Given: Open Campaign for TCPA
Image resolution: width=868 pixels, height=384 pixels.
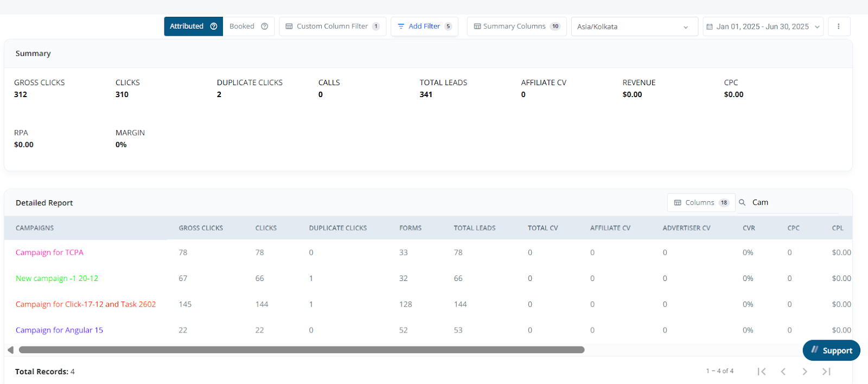Looking at the screenshot, I should [x=49, y=252].
